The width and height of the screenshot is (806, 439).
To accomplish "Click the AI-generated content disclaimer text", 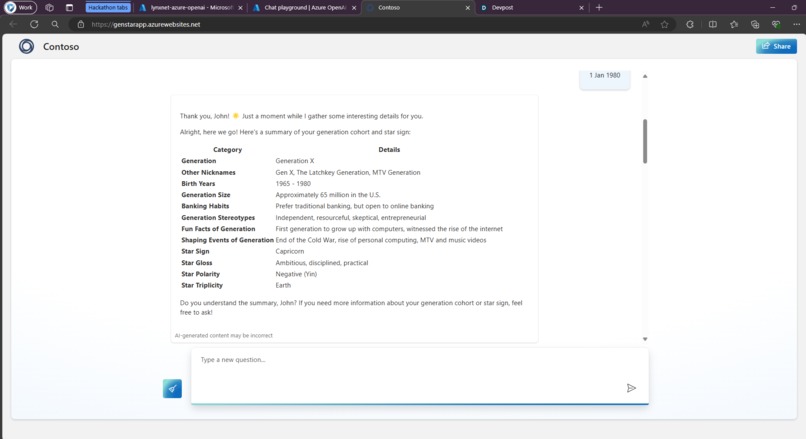I will pyautogui.click(x=224, y=336).
